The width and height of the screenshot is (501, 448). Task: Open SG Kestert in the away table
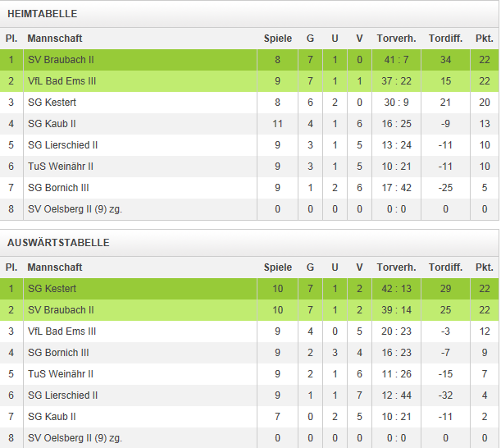coord(52,289)
